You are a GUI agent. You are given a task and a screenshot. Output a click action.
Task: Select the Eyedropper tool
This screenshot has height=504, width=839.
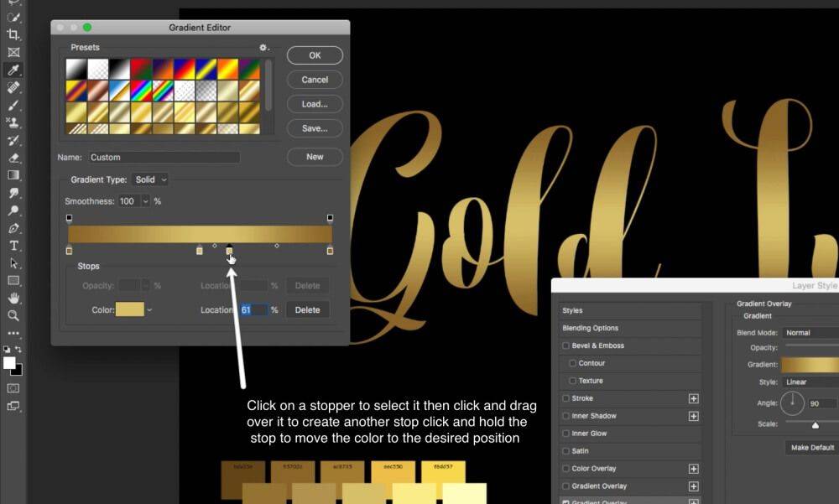pos(13,70)
